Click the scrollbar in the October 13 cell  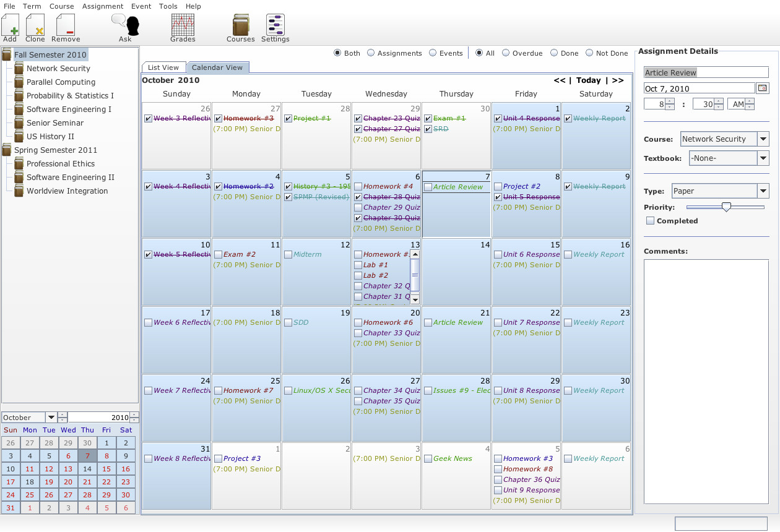(x=415, y=277)
